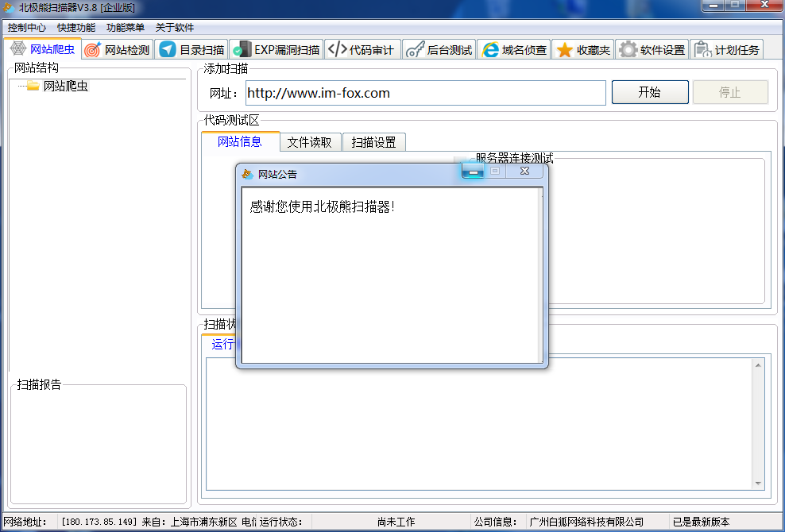Close the 网站公告 popup dialog
The height and width of the screenshot is (532, 785).
(x=524, y=171)
